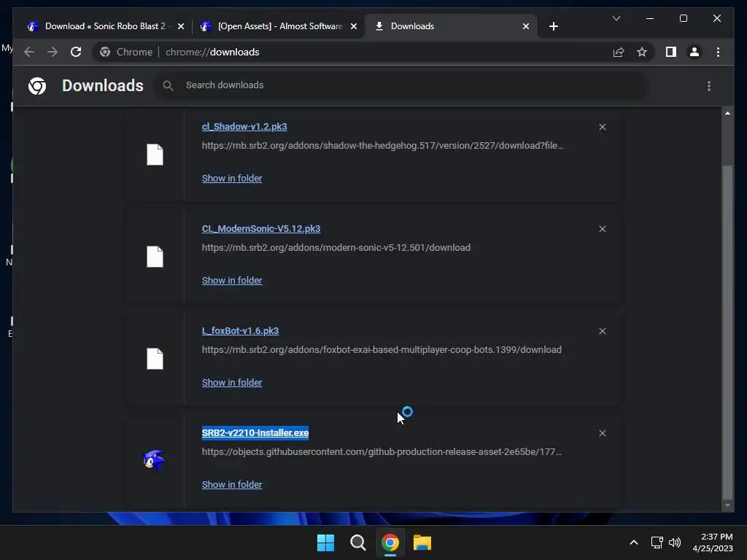Open the profile avatar menu

(694, 52)
